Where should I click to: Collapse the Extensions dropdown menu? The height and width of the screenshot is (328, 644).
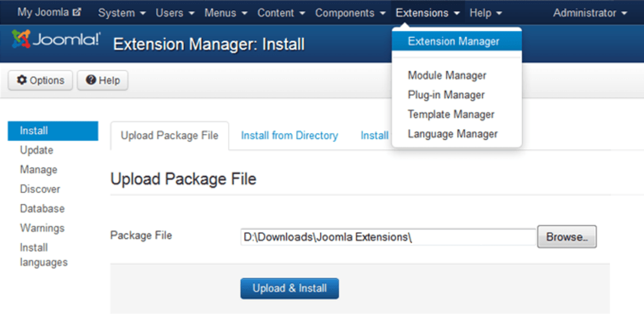click(x=428, y=13)
